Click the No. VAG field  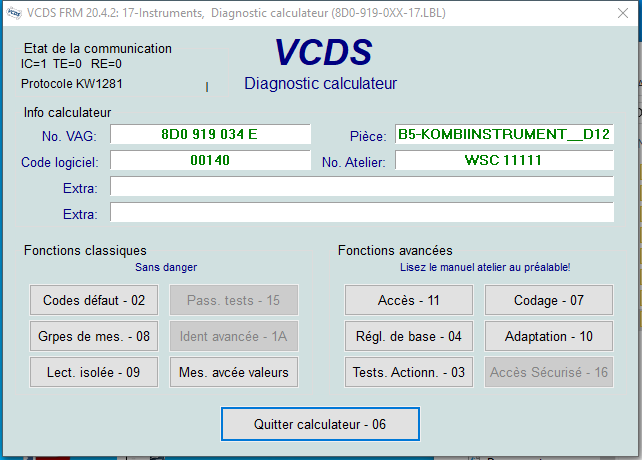tap(210, 135)
